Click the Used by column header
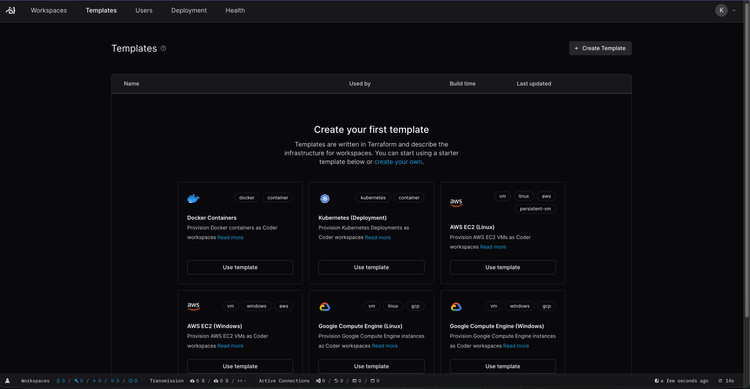 point(360,84)
